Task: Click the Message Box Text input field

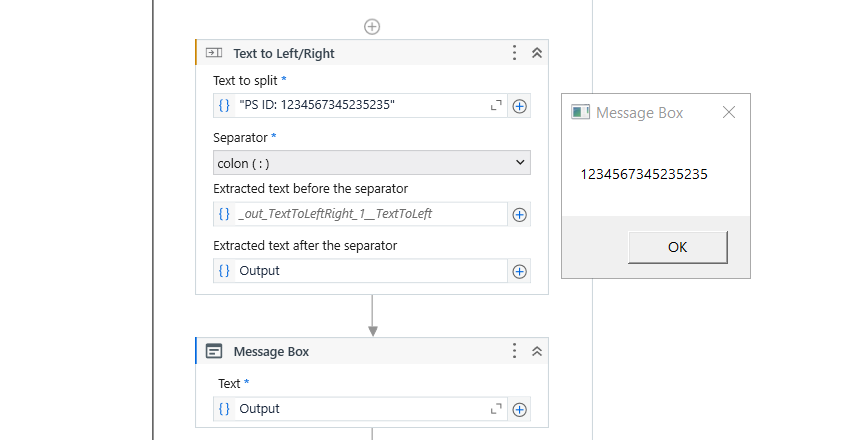Action: (360, 409)
